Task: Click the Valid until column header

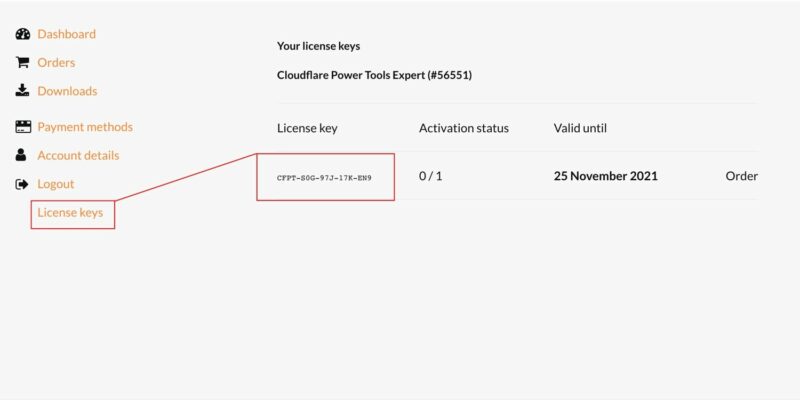Action: coord(580,128)
